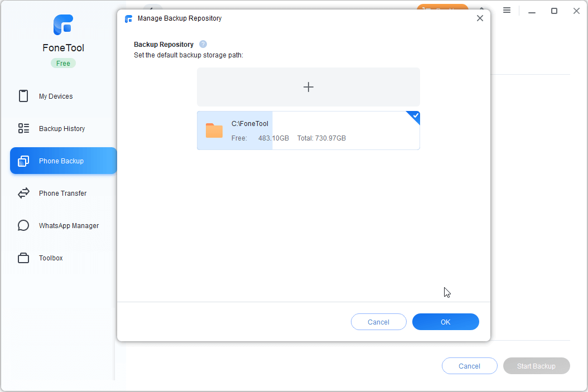
Task: Click Cancel in the main backup window
Action: tap(469, 366)
